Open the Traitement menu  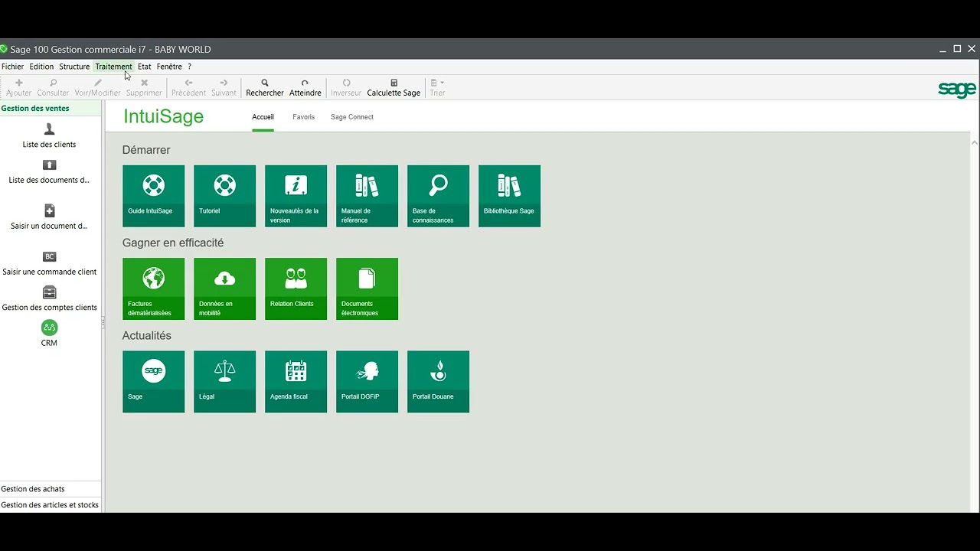(113, 67)
